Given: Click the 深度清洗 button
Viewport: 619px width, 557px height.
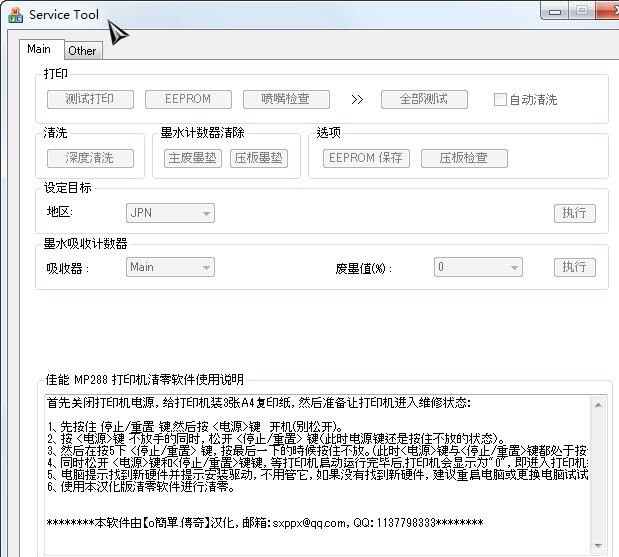Looking at the screenshot, I should click(90, 158).
